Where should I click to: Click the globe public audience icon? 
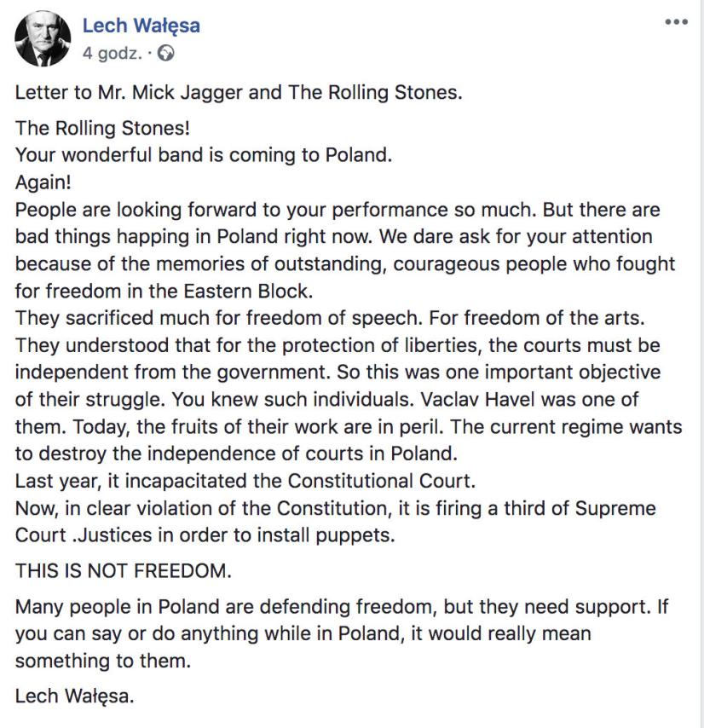(x=167, y=53)
